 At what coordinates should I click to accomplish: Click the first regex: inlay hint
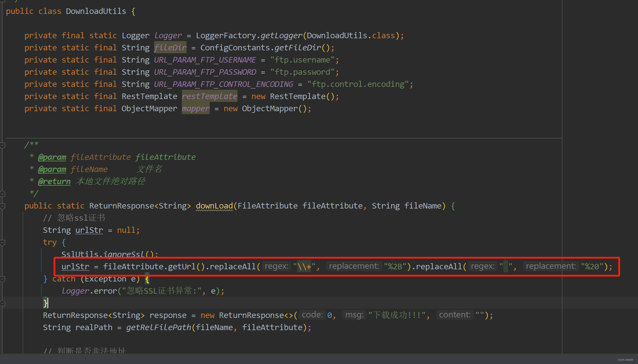tap(276, 266)
